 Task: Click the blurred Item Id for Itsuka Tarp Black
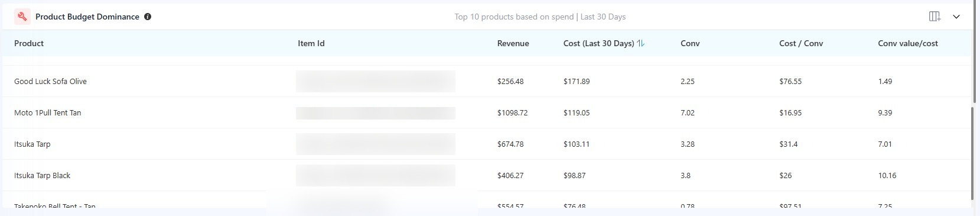(x=376, y=175)
